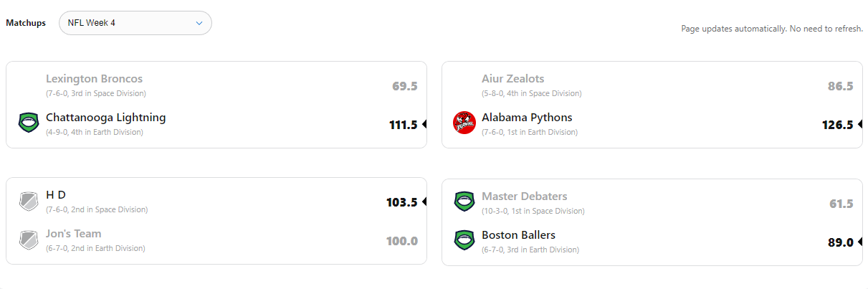Click winner arrow beside 103.5 score
This screenshot has height=289, width=868.
click(x=424, y=202)
